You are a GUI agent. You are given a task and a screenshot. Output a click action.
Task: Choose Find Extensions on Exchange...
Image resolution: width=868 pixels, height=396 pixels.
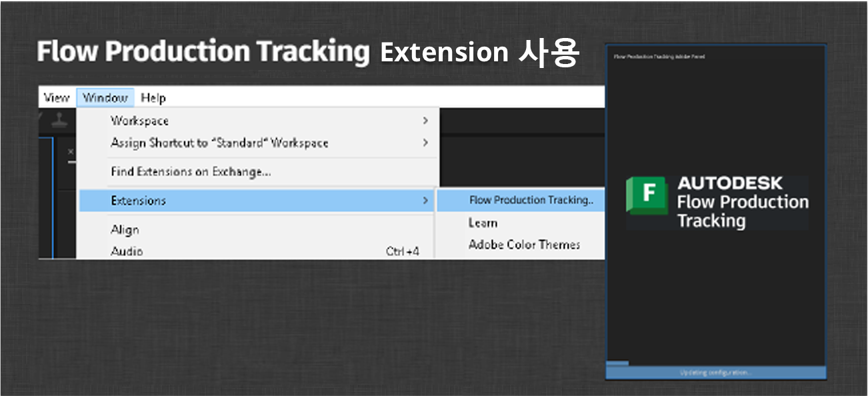click(x=259, y=172)
